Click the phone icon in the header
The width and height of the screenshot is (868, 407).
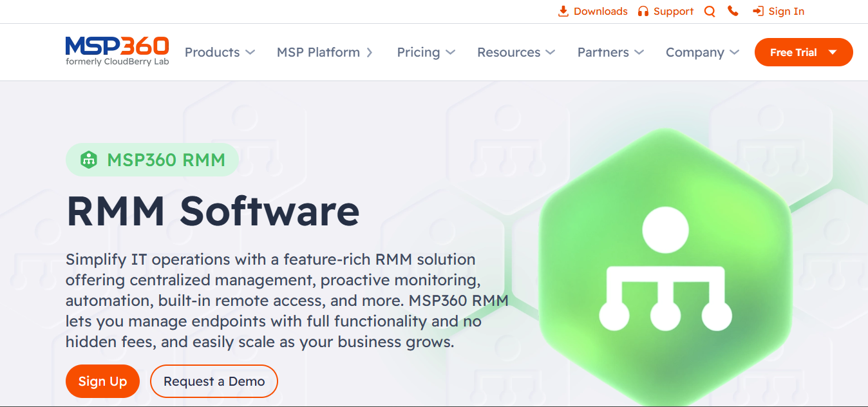pos(733,11)
